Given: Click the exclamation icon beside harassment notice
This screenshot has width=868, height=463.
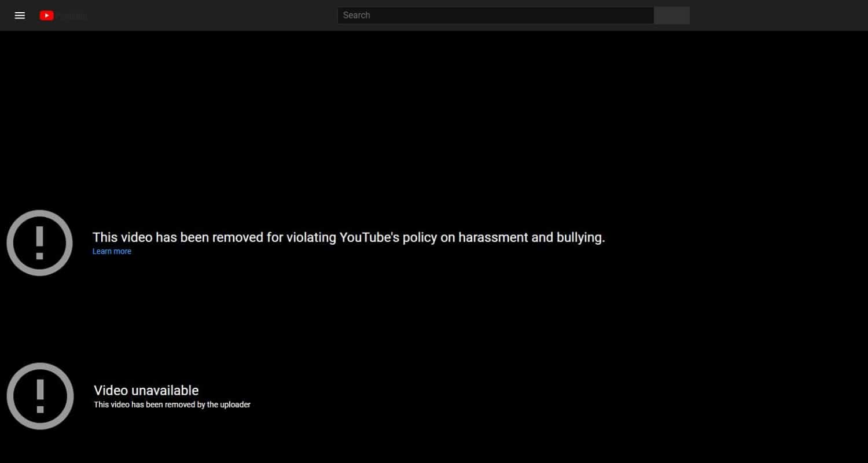Looking at the screenshot, I should tap(39, 242).
